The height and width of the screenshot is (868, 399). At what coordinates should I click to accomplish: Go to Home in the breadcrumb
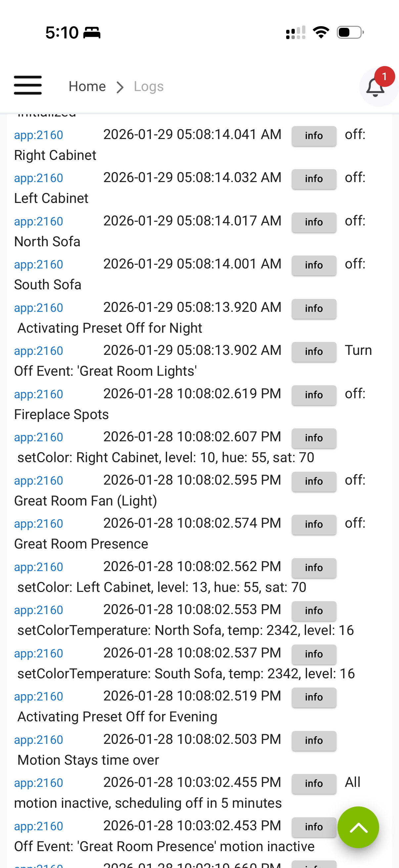point(87,87)
